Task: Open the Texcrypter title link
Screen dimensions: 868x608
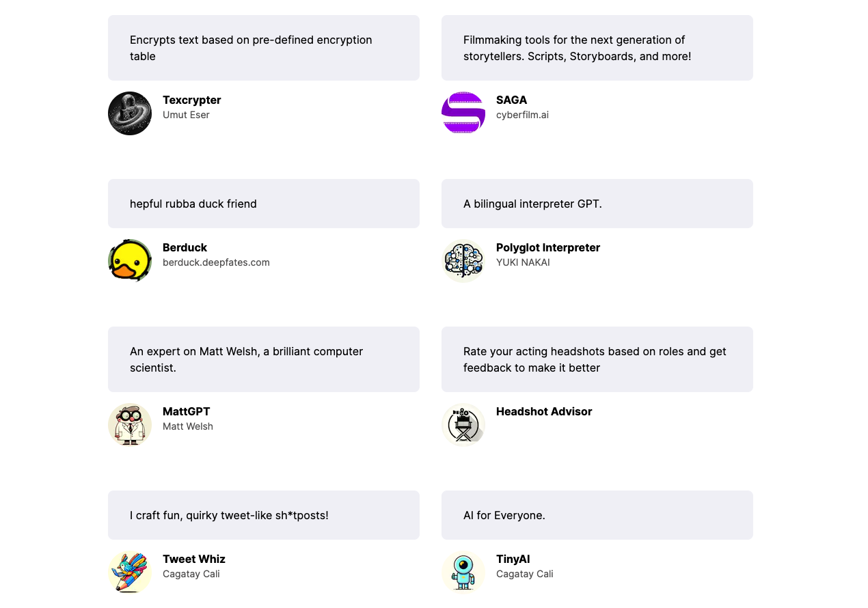Action: coord(192,100)
